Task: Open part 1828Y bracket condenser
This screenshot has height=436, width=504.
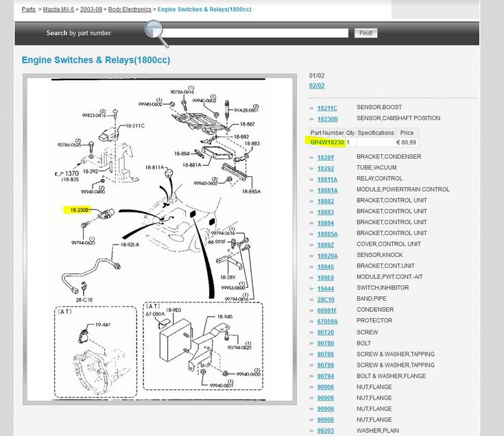Action: coord(326,158)
